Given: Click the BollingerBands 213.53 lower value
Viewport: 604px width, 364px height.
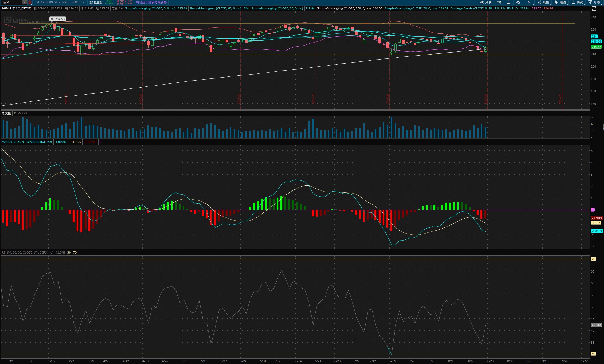Looking at the screenshot, I should tap(536, 8).
